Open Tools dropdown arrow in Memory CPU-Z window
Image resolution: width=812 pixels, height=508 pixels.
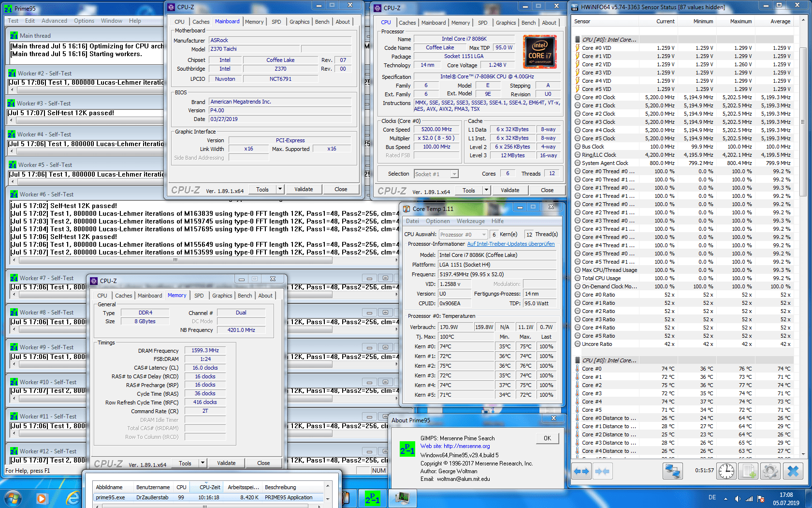pos(203,463)
